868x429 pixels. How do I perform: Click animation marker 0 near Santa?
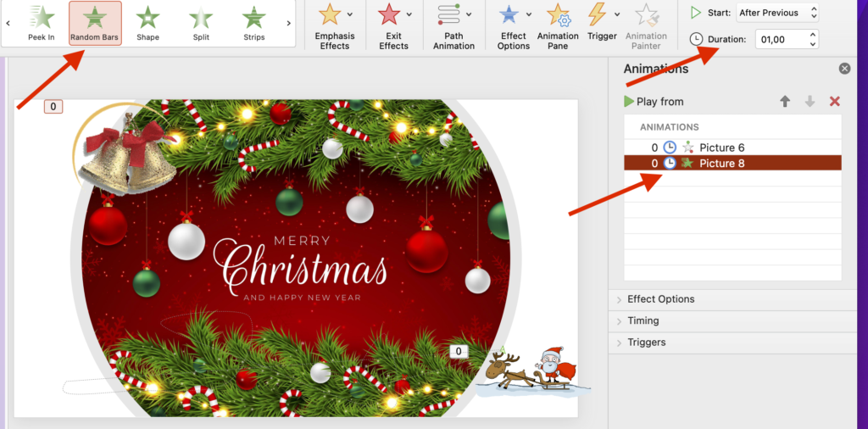[459, 351]
